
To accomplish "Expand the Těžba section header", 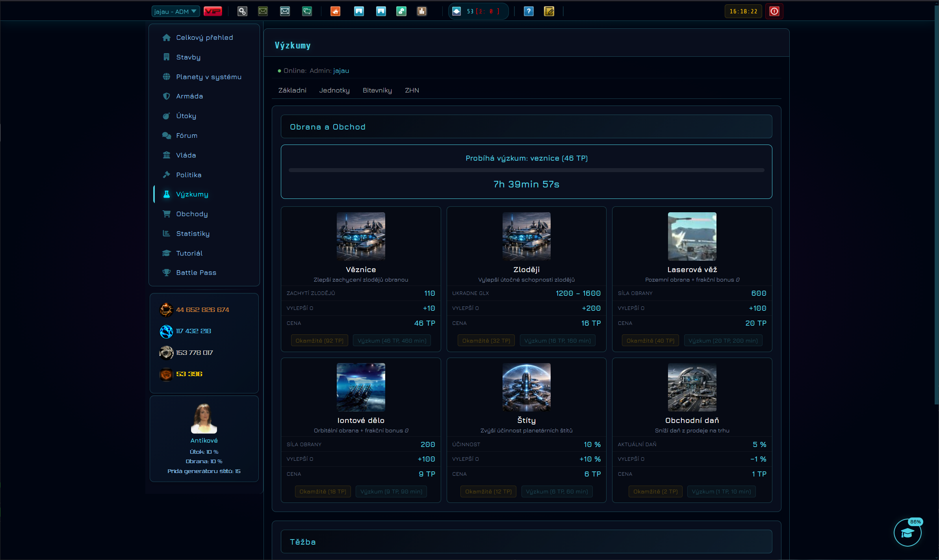I will [526, 541].
